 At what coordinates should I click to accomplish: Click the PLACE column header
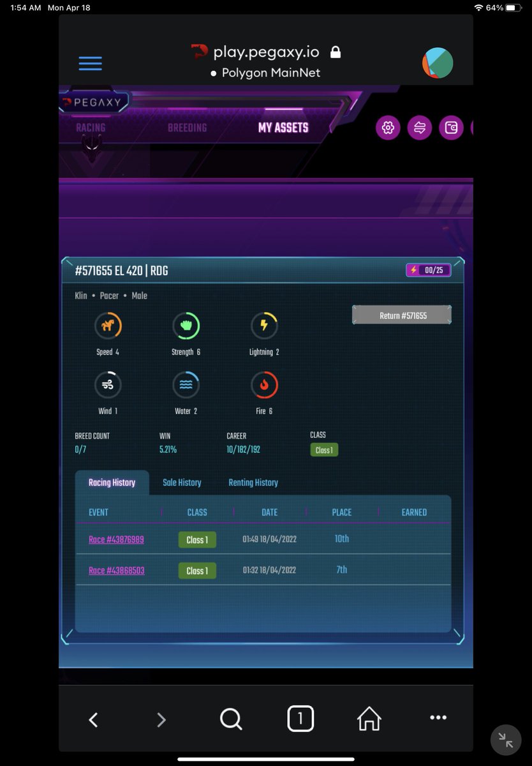342,512
